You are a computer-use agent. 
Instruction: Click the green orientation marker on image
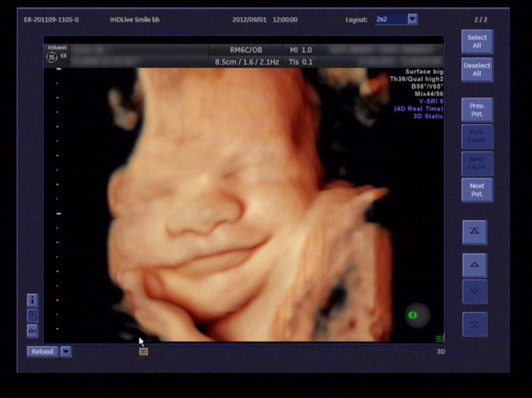pyautogui.click(x=412, y=315)
